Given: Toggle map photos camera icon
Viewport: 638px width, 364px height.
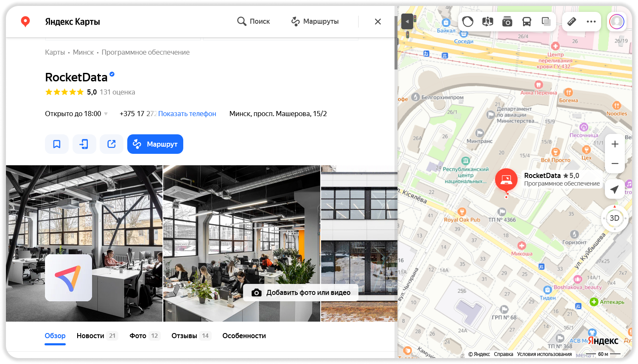Looking at the screenshot, I should [x=507, y=21].
